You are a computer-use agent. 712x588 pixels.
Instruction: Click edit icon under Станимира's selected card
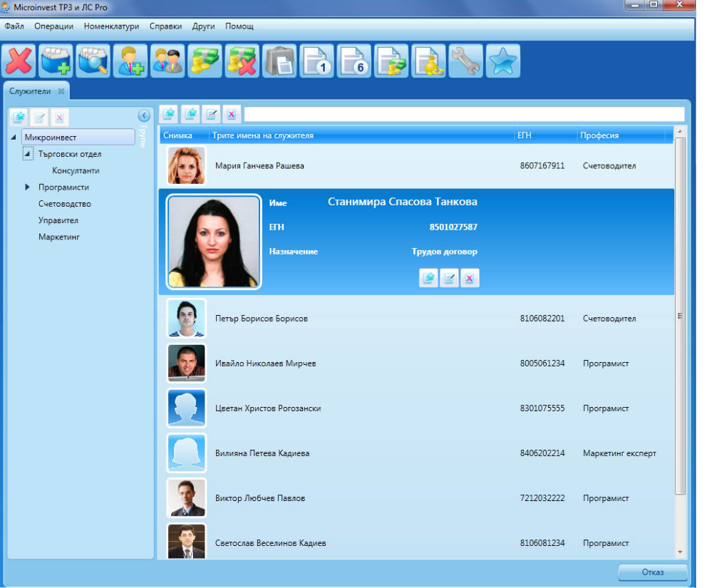[x=449, y=278]
